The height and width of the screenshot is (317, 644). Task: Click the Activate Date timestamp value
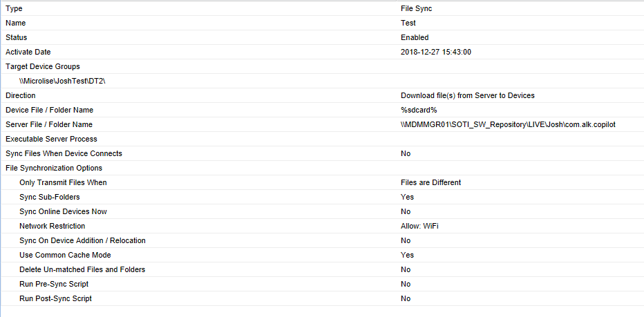(436, 52)
